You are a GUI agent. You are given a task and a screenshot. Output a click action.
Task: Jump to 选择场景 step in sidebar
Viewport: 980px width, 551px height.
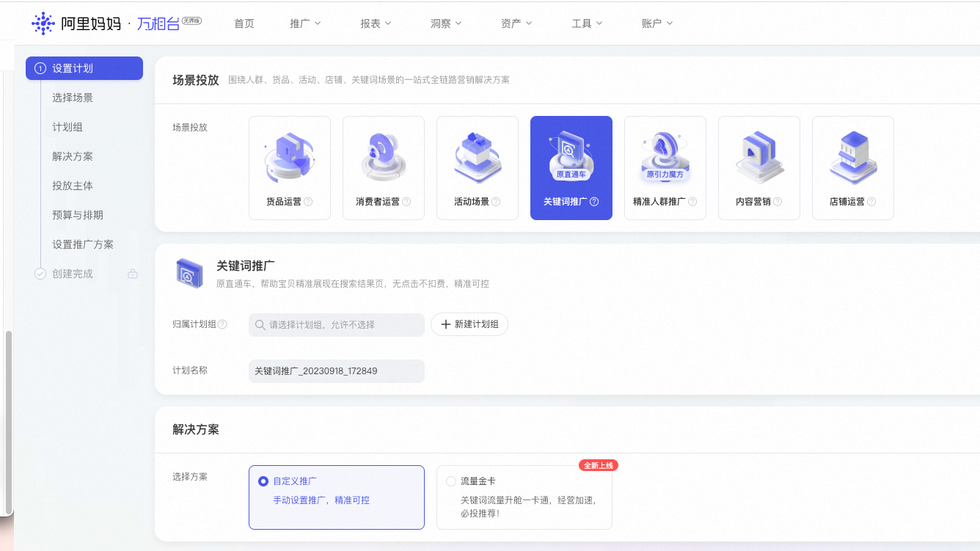[73, 98]
